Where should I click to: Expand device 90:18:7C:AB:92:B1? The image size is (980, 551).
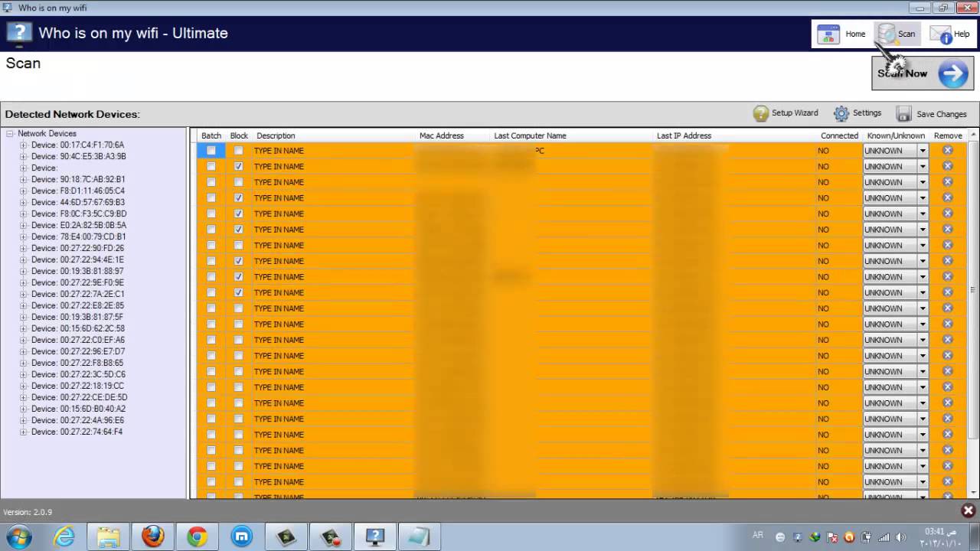[23, 179]
